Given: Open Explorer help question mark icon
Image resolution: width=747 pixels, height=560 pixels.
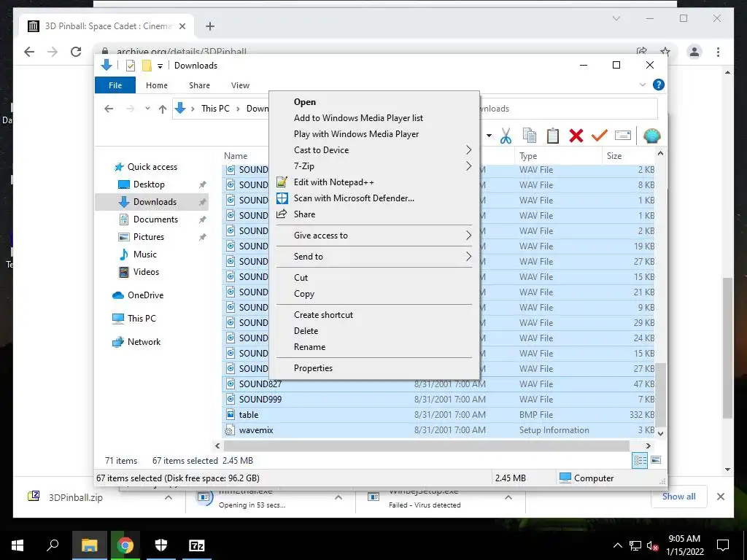Looking at the screenshot, I should pos(659,85).
